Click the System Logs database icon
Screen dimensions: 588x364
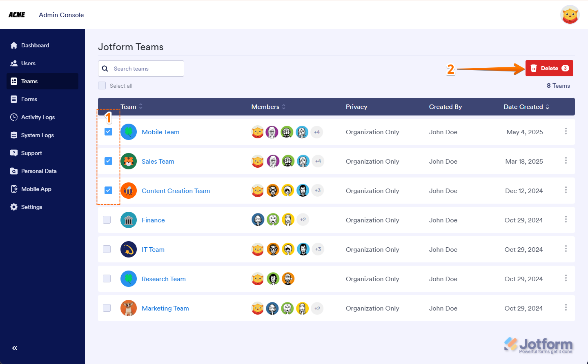point(14,135)
